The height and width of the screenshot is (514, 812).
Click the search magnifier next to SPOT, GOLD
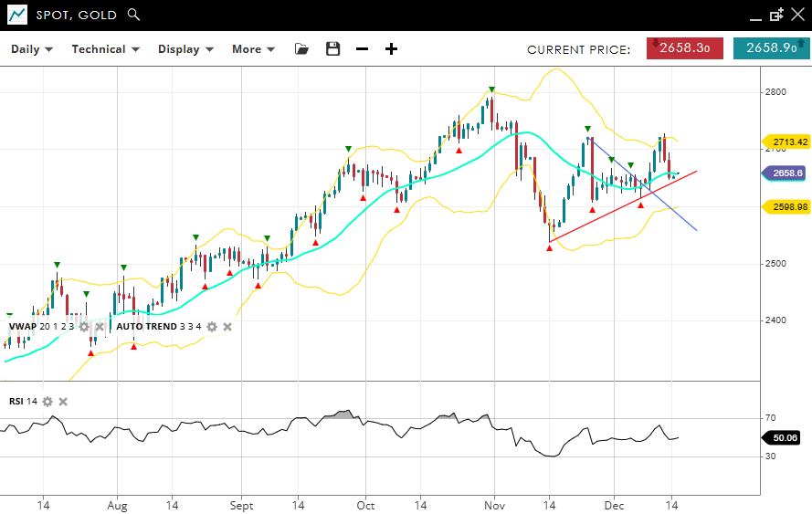(x=133, y=15)
